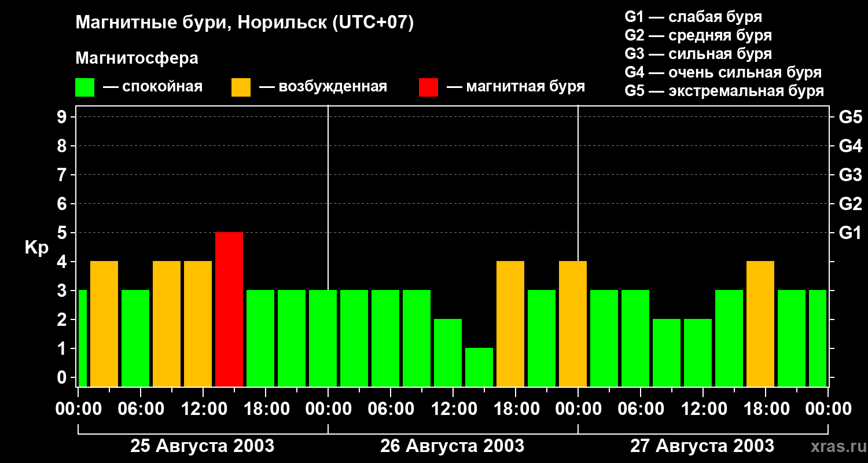Click the orange bar at 18:00 on 26 August

click(510, 324)
